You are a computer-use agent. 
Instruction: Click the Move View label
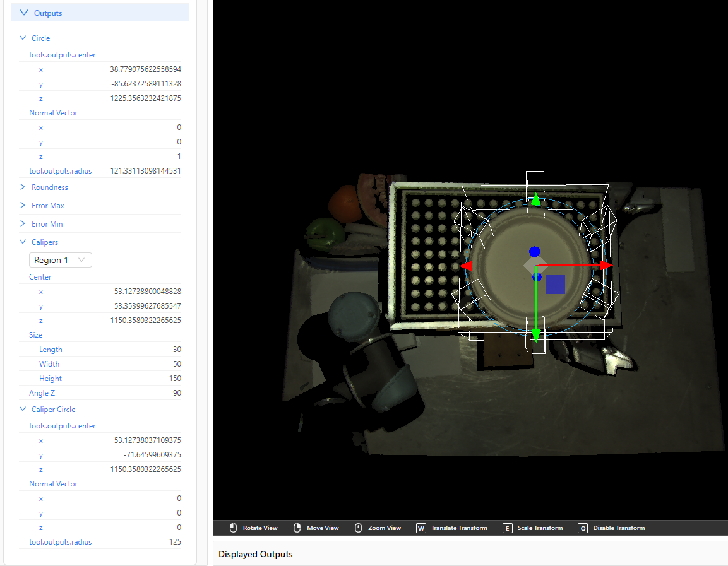[323, 528]
